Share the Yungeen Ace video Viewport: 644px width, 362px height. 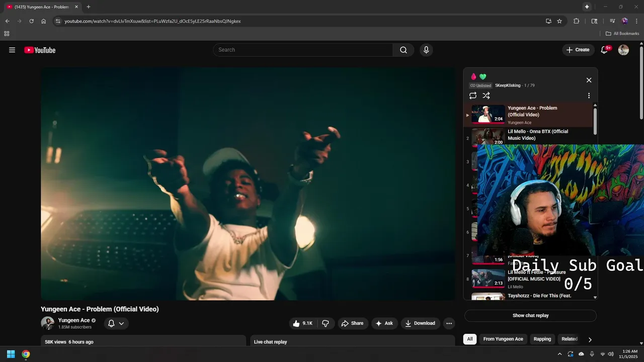(352, 323)
